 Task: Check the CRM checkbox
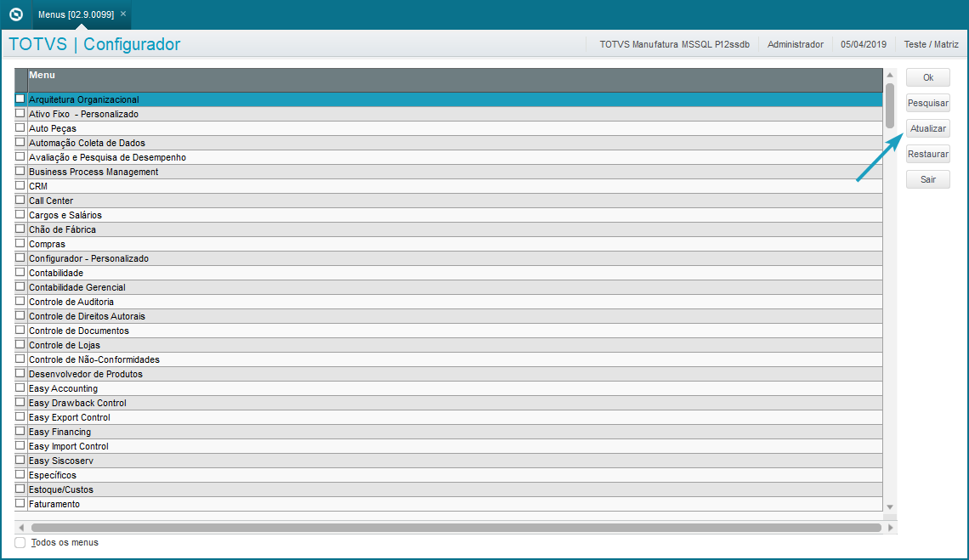(x=20, y=185)
